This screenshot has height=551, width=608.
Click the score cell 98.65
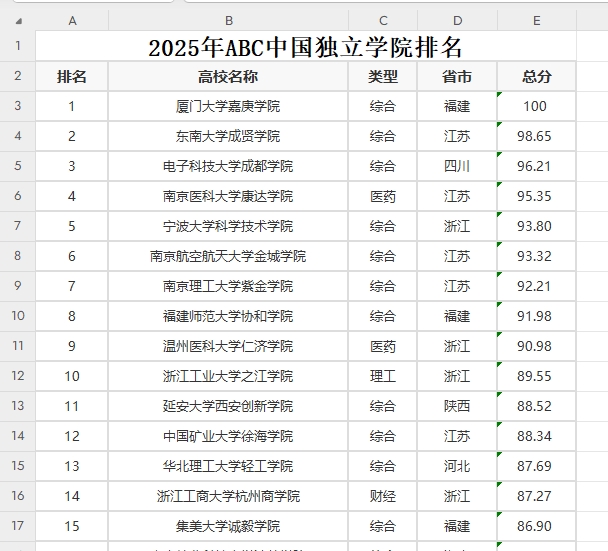537,136
